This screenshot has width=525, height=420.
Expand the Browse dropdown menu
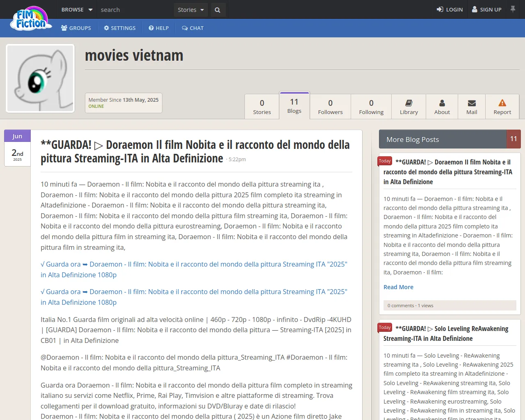coord(77,9)
